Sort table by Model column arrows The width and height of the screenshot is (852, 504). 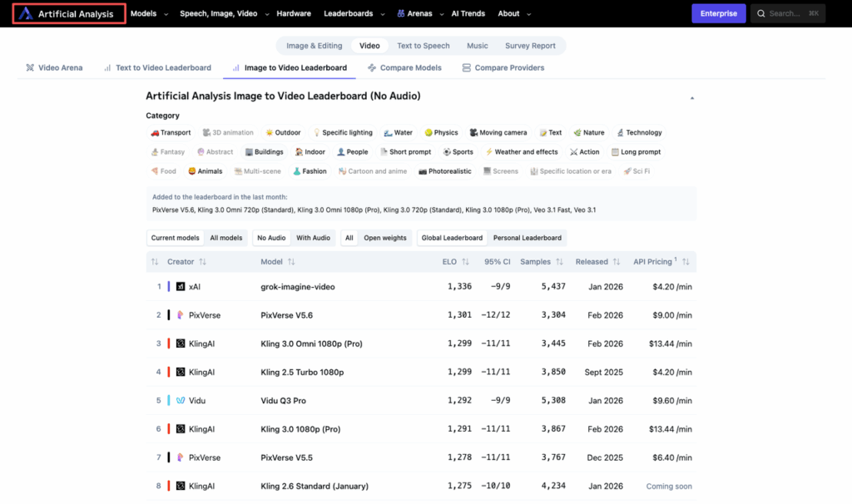pyautogui.click(x=291, y=262)
